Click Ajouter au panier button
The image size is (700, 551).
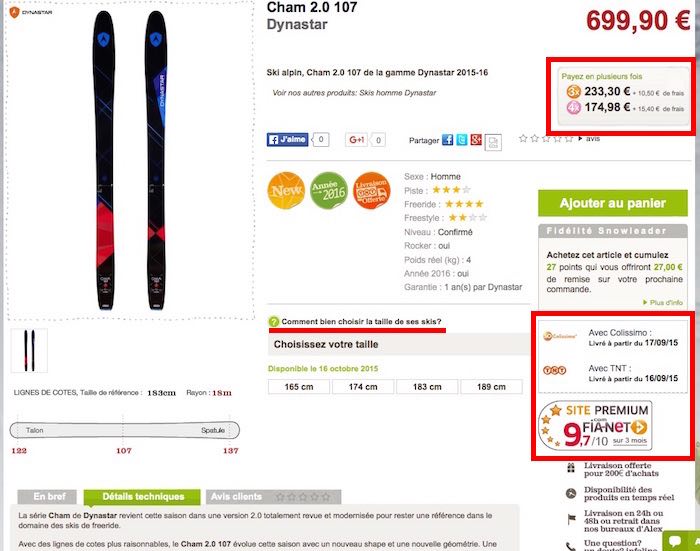(612, 203)
